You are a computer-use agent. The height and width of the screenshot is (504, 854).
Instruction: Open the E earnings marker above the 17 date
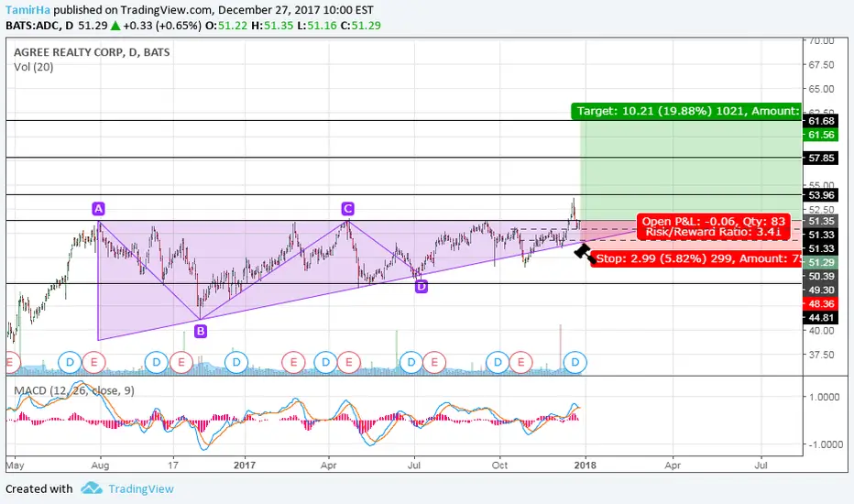(x=181, y=362)
